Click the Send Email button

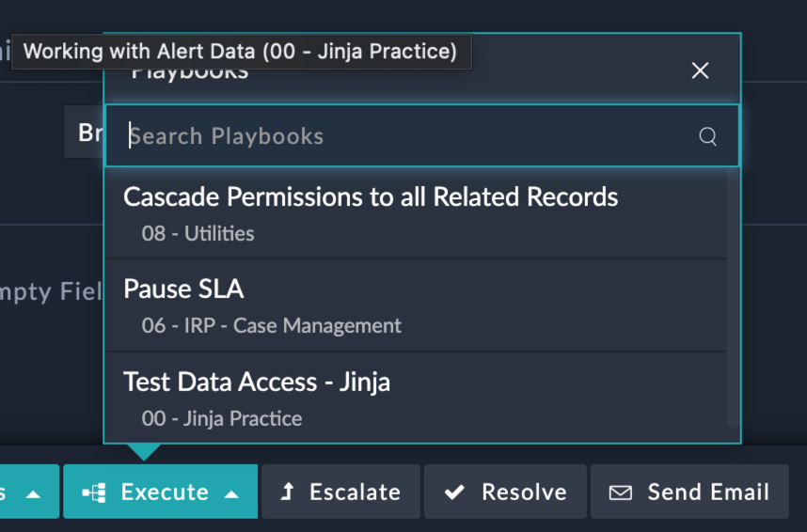[689, 492]
